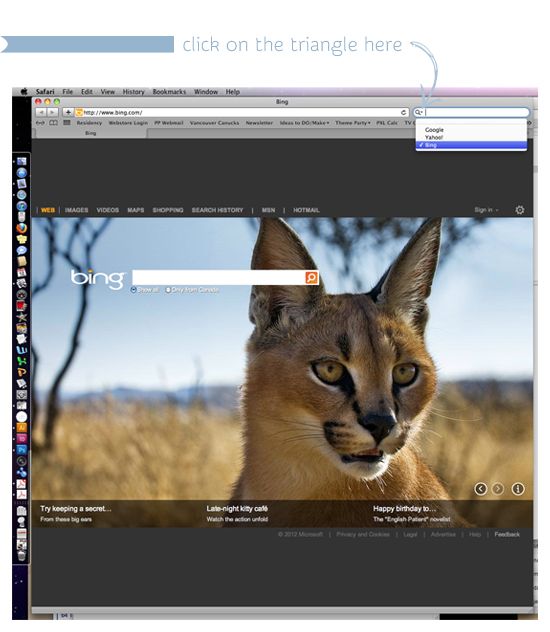Open the Reading List glasses icon
The height and width of the screenshot is (632, 550).
tap(40, 123)
